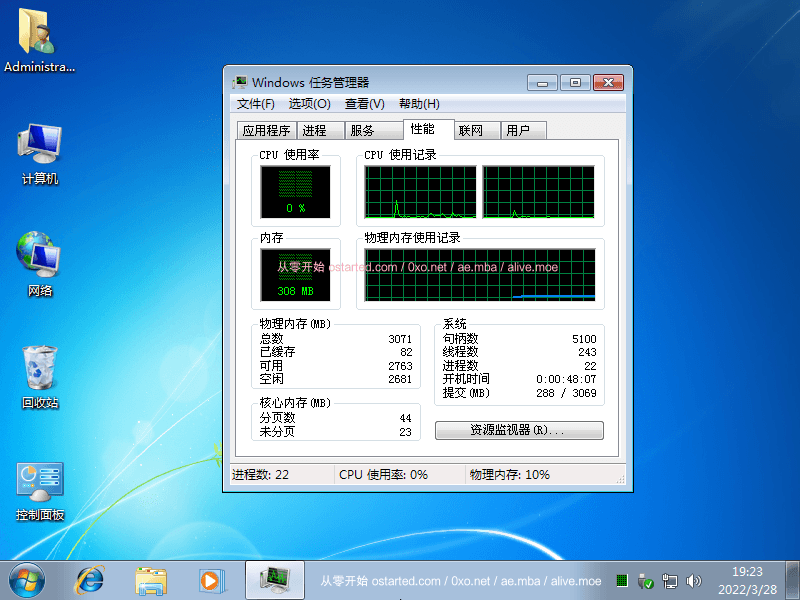Open Windows Explorer from taskbar

pos(151,581)
